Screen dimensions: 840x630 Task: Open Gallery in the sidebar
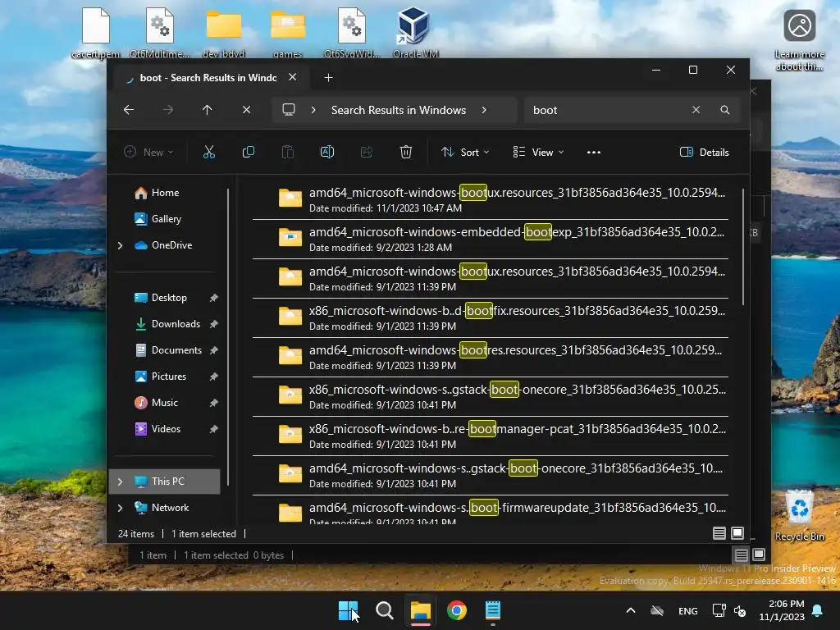point(166,219)
